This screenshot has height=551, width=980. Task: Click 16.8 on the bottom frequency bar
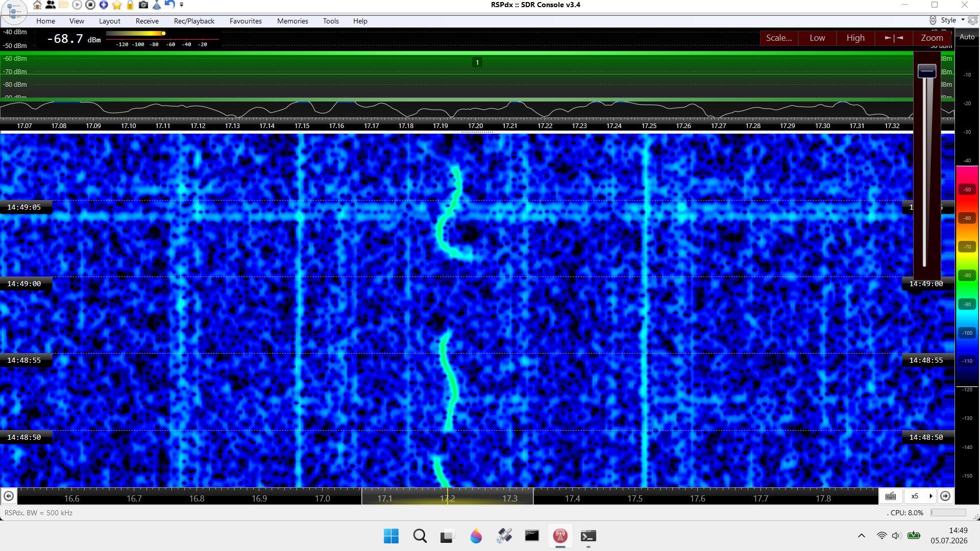coord(197,499)
